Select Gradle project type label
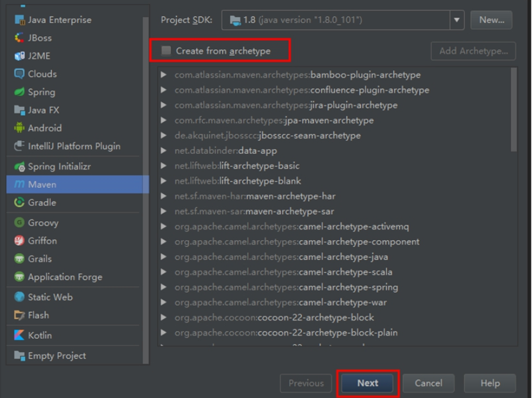The width and height of the screenshot is (532, 398). pyautogui.click(x=42, y=202)
